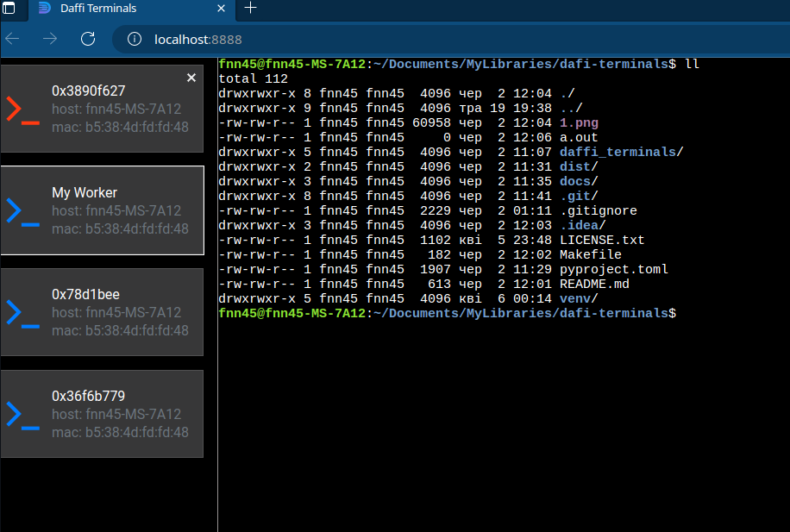Viewport: 790px width, 532px height.
Task: Click inside the terminal output area to focus it
Action: coord(500,414)
